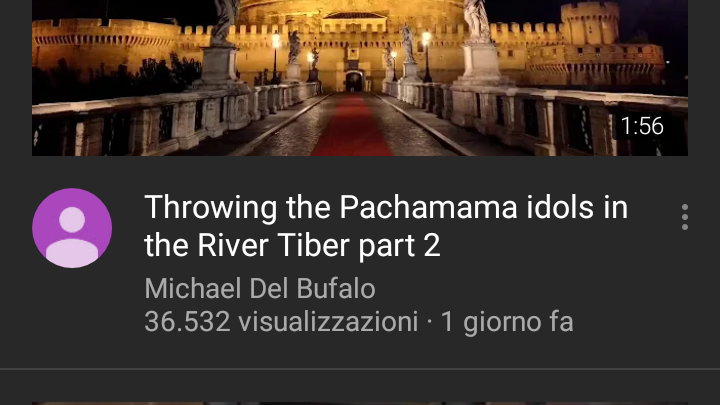Screen dimensions: 720x405
Task: Click "the River Tiber part 2" title line
Action: pos(292,245)
